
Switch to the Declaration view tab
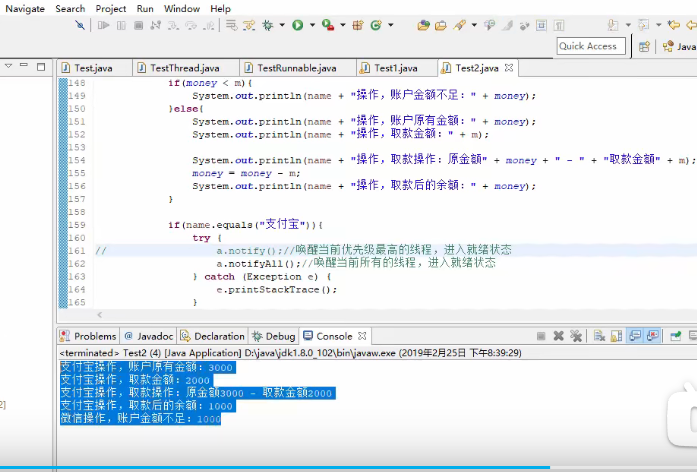[213, 336]
